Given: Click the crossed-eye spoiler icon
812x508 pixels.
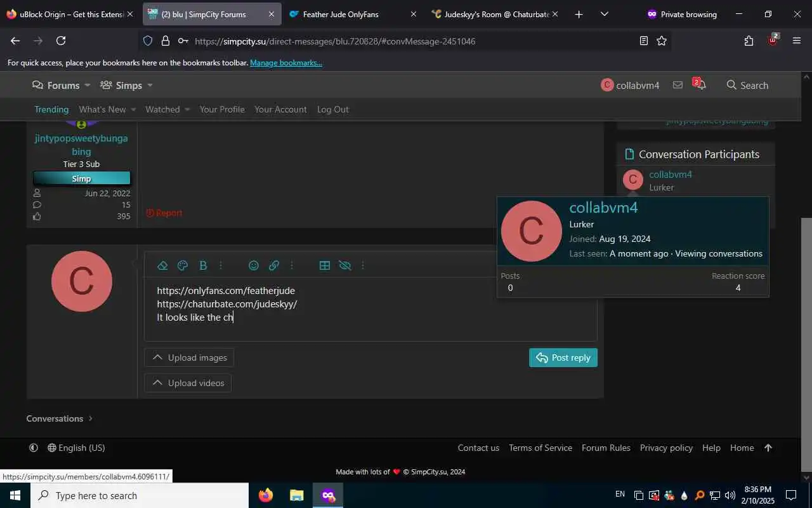Looking at the screenshot, I should click(345, 265).
